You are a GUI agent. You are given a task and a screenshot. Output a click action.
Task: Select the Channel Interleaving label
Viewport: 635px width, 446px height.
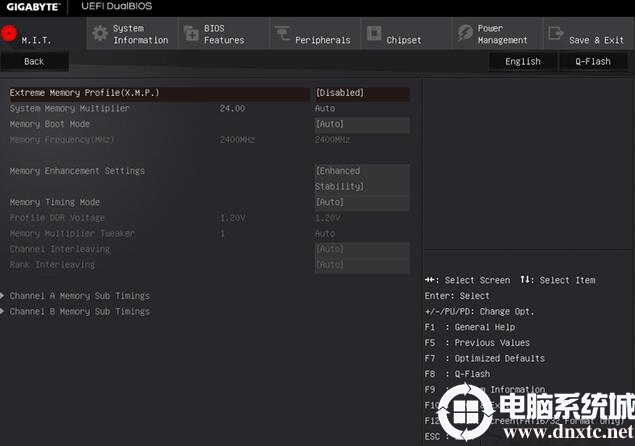pyautogui.click(x=60, y=249)
